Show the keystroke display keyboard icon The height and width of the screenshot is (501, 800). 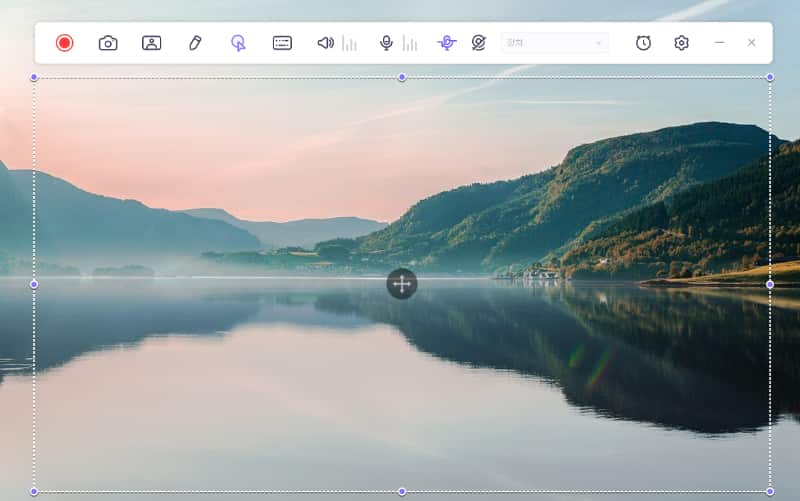click(x=282, y=43)
